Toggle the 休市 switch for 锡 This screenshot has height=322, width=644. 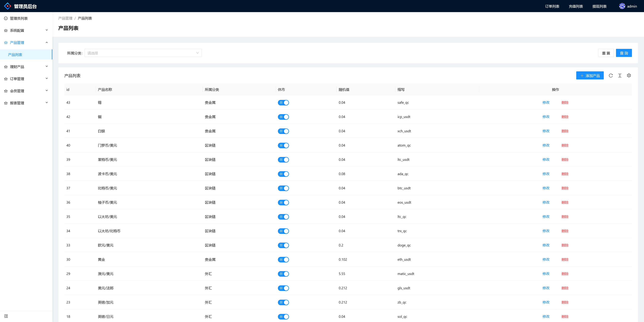tap(283, 103)
